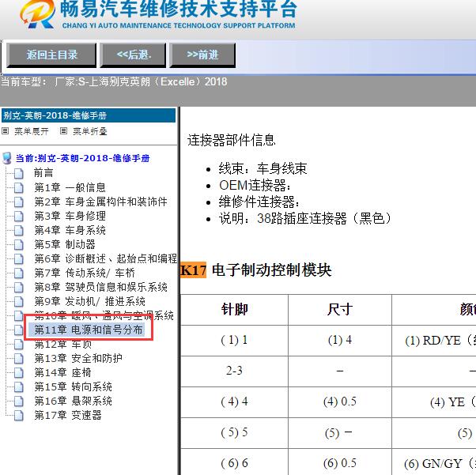The width and height of the screenshot is (476, 475).
Task: Open the 前言 tree entry
Action: pos(43,173)
